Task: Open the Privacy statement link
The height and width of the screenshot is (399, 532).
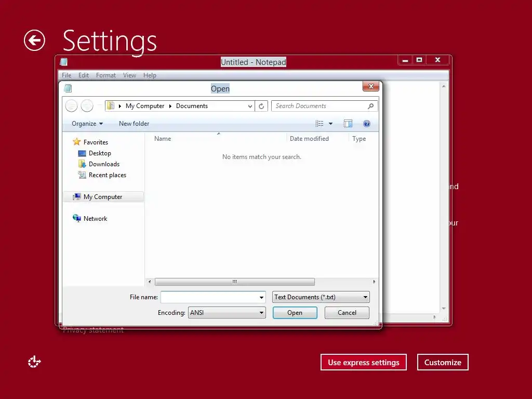Action: click(93, 330)
